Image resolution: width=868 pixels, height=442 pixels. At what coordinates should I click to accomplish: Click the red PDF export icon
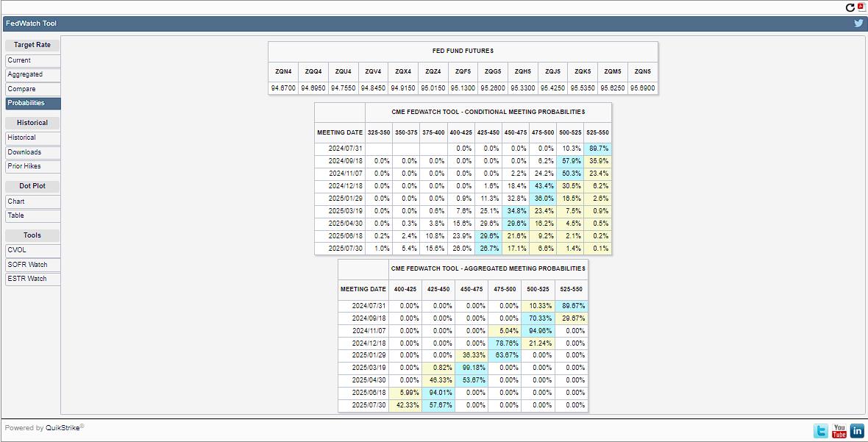click(x=861, y=7)
